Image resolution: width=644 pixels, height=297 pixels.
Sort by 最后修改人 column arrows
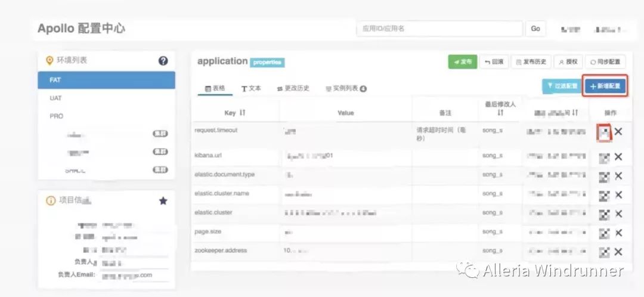pos(500,113)
